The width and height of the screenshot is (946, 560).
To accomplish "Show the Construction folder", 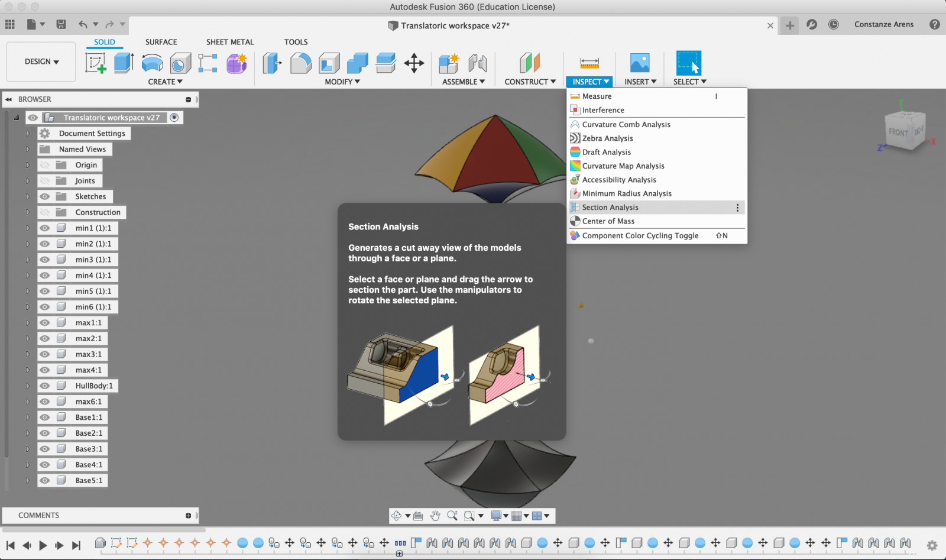I will (x=45, y=212).
